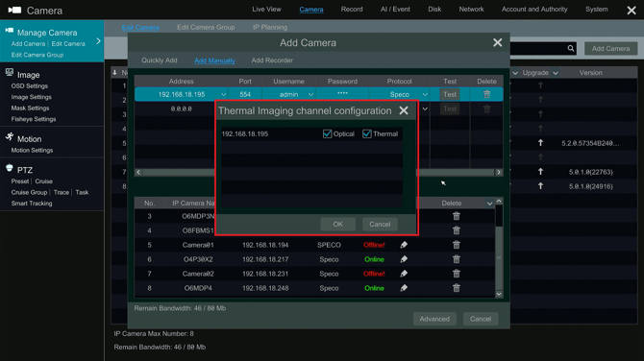Edit Camera02 with the pencil icon
The width and height of the screenshot is (644, 361).
coord(404,274)
